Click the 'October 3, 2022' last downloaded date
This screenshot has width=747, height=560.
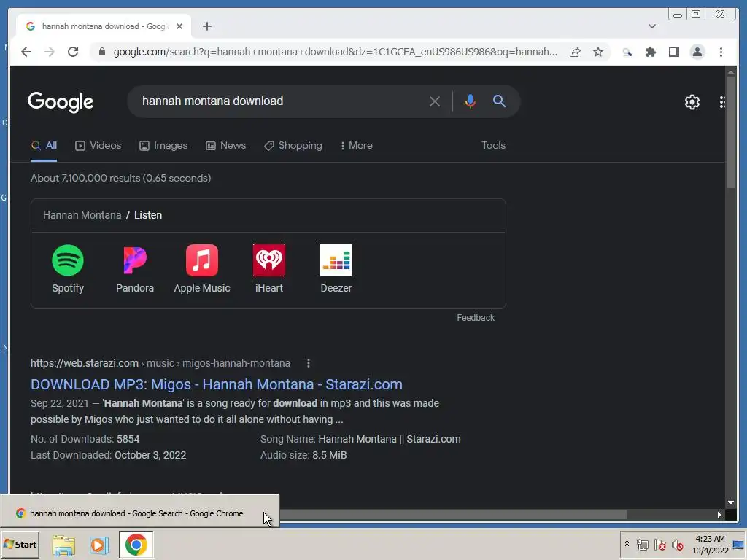(150, 455)
